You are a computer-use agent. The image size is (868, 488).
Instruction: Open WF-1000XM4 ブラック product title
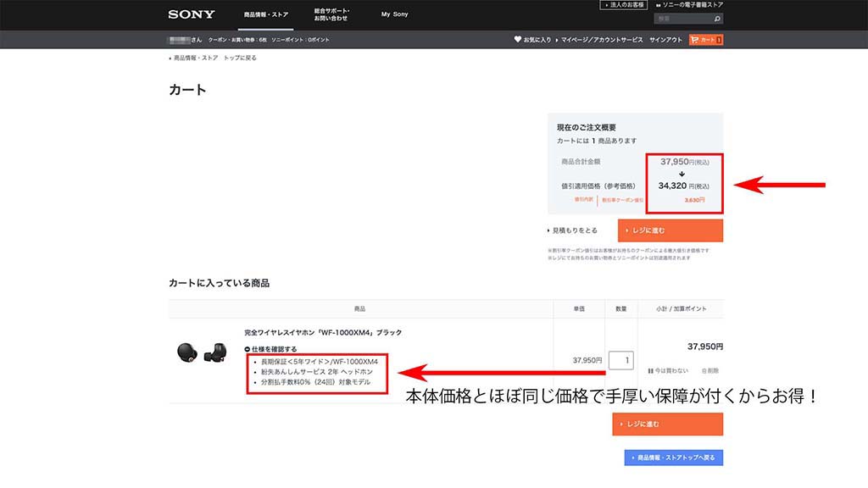coord(323,332)
